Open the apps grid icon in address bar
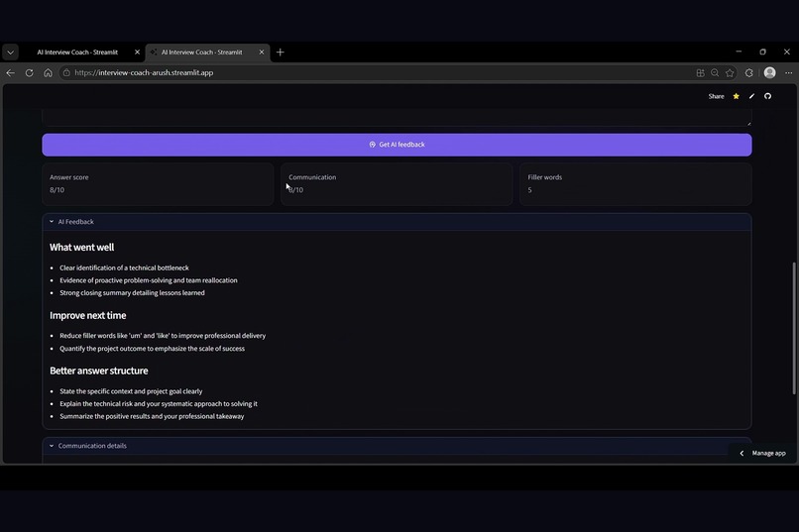This screenshot has width=799, height=532. tap(700, 72)
